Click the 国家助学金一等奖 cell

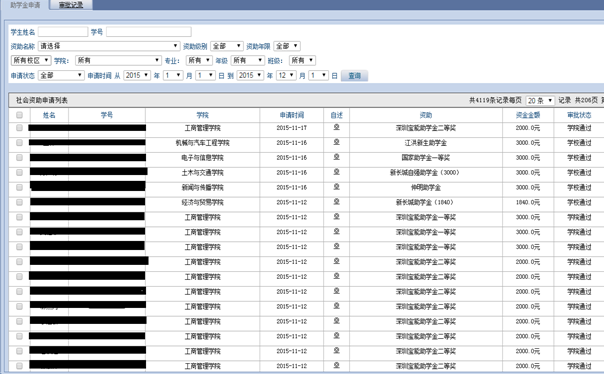click(x=426, y=158)
